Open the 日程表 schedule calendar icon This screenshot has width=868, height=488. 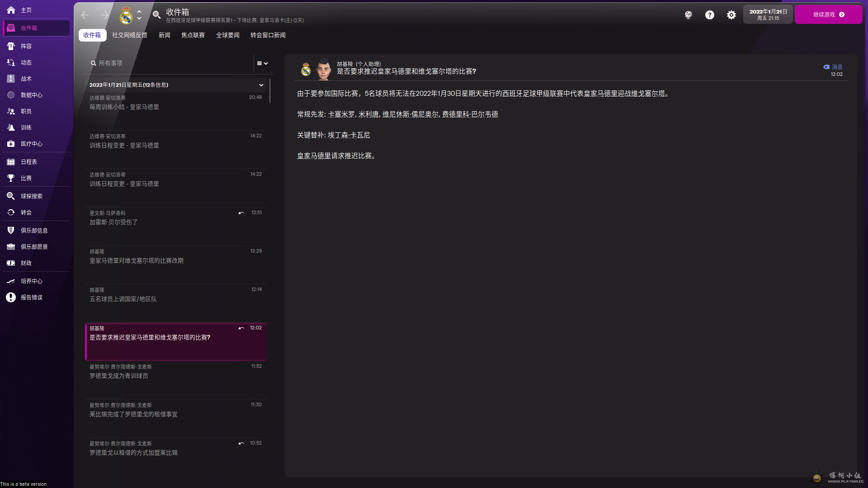tap(11, 162)
